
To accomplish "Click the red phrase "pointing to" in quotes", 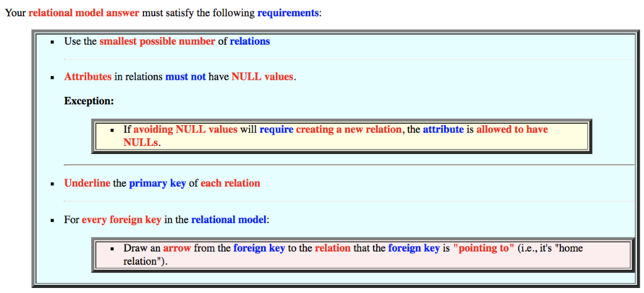I will pyautogui.click(x=484, y=248).
